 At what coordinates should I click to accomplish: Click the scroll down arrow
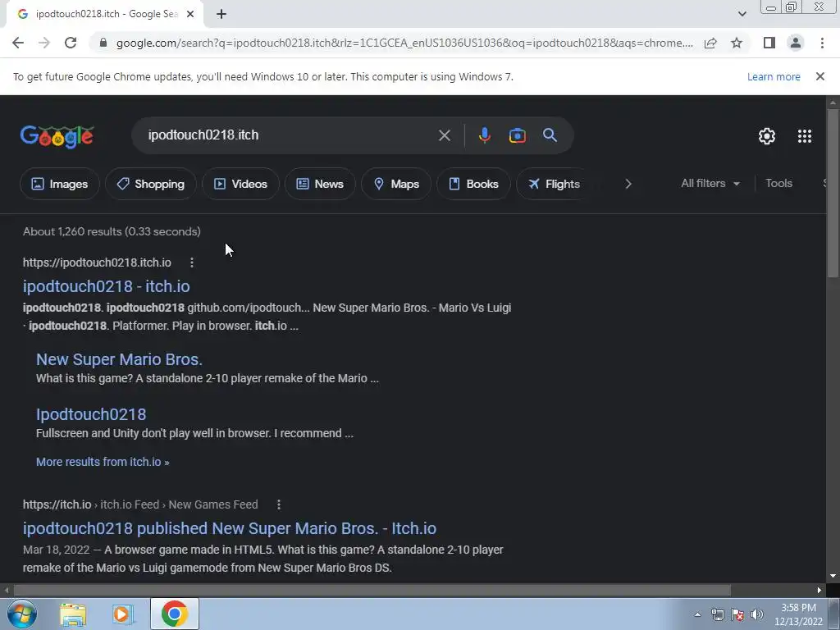(833, 577)
